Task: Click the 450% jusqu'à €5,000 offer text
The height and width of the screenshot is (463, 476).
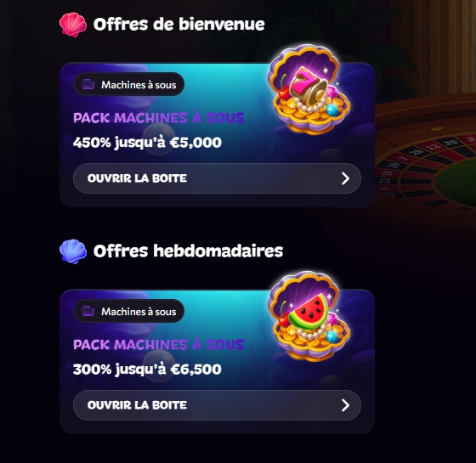Action: pyautogui.click(x=147, y=143)
